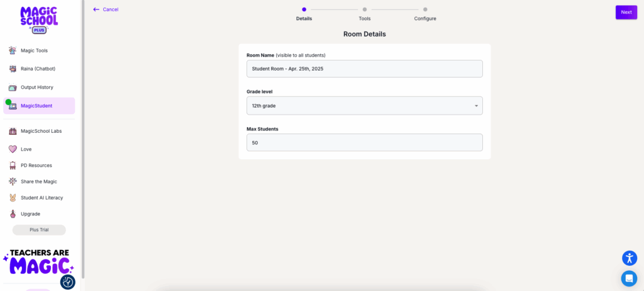The image size is (644, 291).
Task: Click the Magic Tools sidebar icon
Action: tap(13, 50)
